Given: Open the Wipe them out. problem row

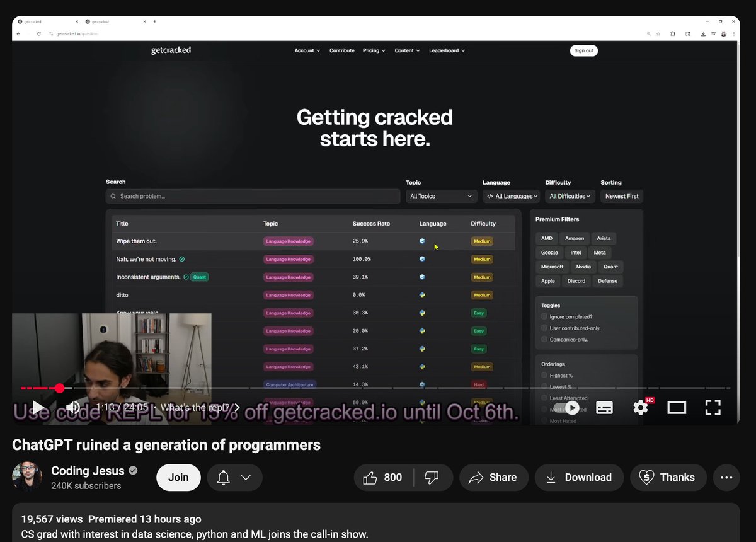Looking at the screenshot, I should point(313,241).
